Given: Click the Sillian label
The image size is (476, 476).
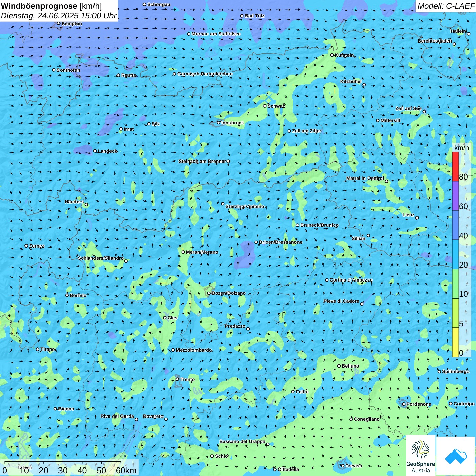Looking at the screenshot, I should tap(359, 238).
